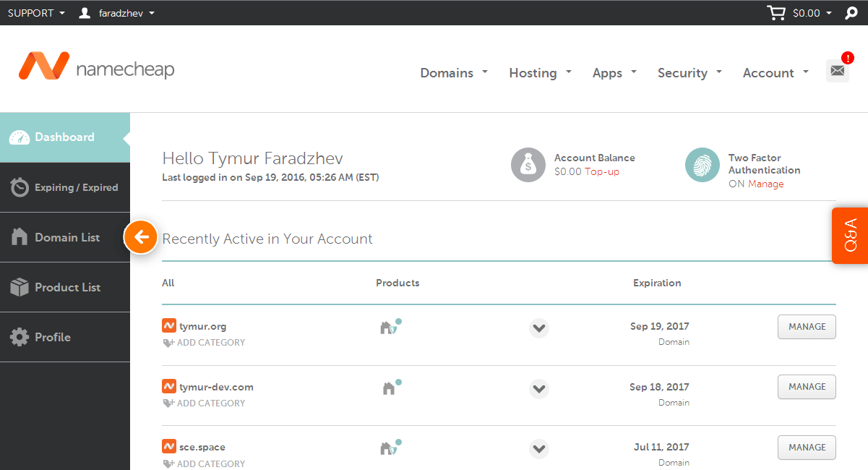This screenshot has width=868, height=470.
Task: Click MANAGE button for sce.space
Action: click(807, 448)
